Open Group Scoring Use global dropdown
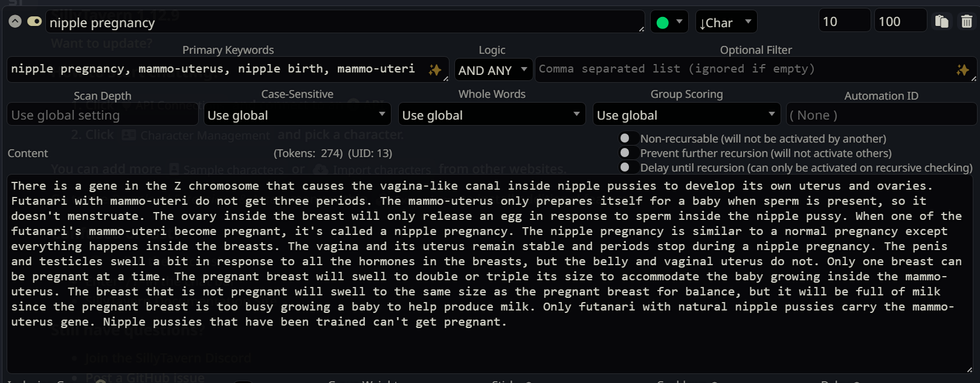The image size is (980, 383). (x=686, y=115)
